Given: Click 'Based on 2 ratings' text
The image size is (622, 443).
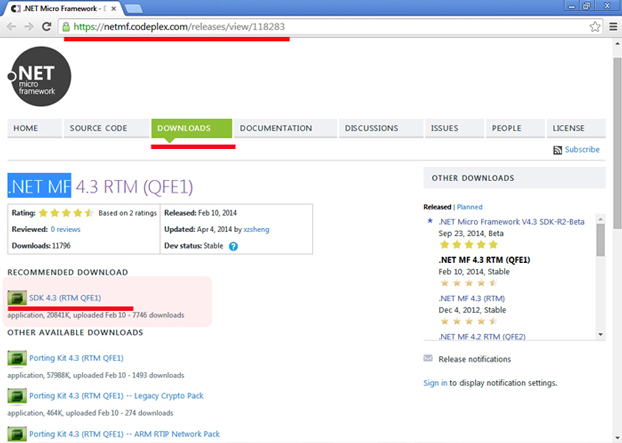Looking at the screenshot, I should [127, 213].
